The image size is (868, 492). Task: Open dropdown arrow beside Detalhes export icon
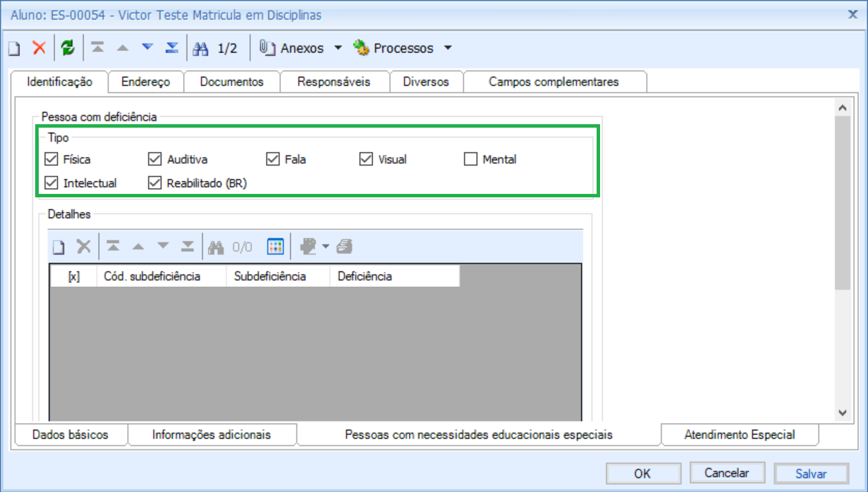(325, 246)
